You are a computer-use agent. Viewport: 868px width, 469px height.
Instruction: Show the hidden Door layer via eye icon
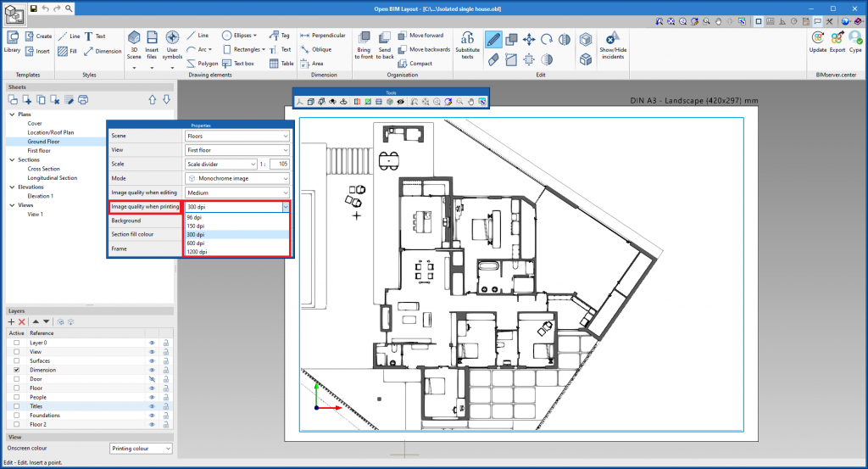(x=153, y=379)
